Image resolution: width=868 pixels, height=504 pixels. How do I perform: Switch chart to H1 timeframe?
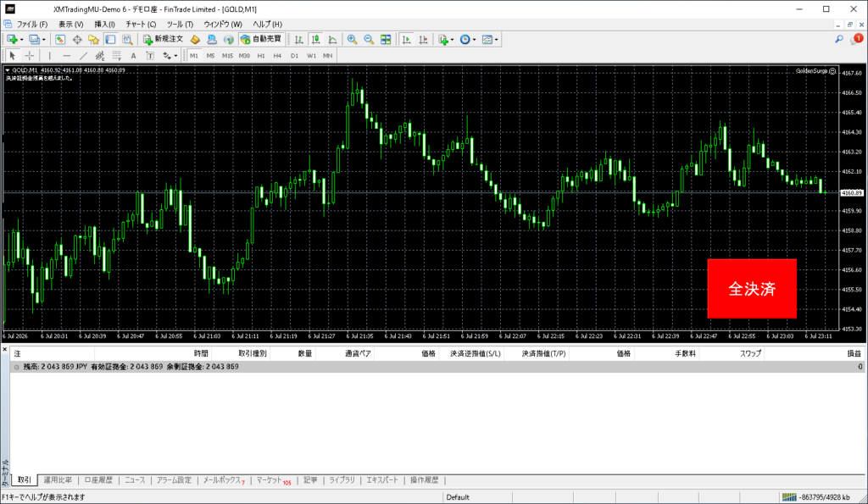click(261, 56)
